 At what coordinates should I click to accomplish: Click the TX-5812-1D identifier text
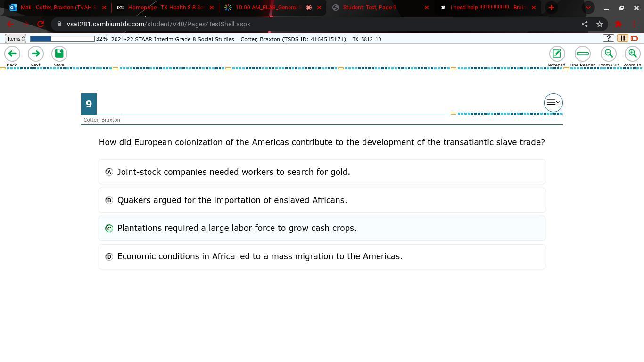(x=367, y=39)
